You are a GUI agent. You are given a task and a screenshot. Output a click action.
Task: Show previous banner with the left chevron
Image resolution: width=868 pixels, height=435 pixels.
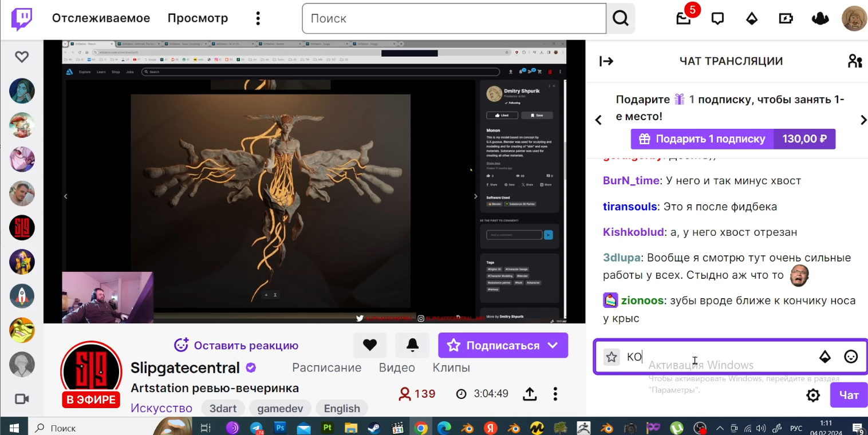(598, 120)
